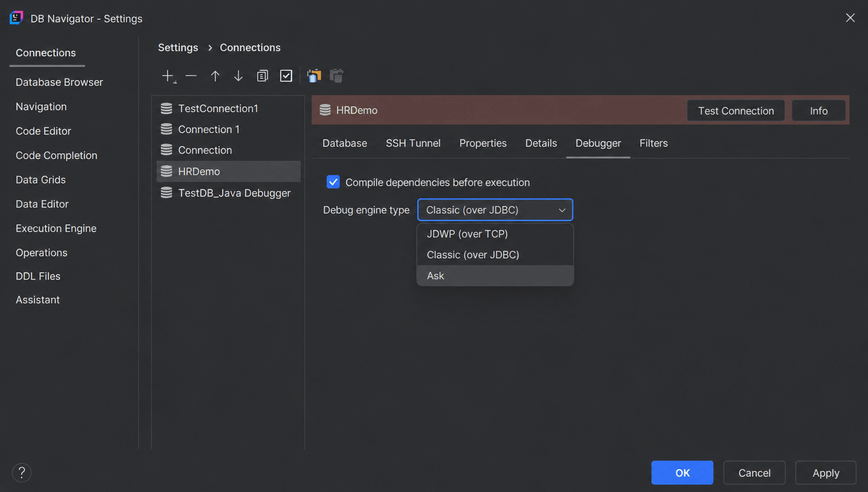
Task: Open Execution Engine settings
Action: (x=56, y=228)
